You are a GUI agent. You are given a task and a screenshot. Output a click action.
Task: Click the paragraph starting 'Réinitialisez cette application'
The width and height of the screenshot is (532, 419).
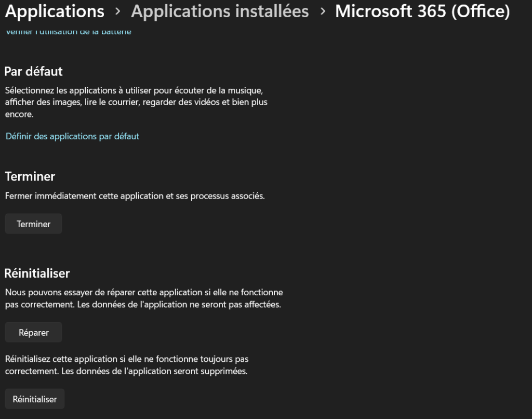click(x=127, y=365)
